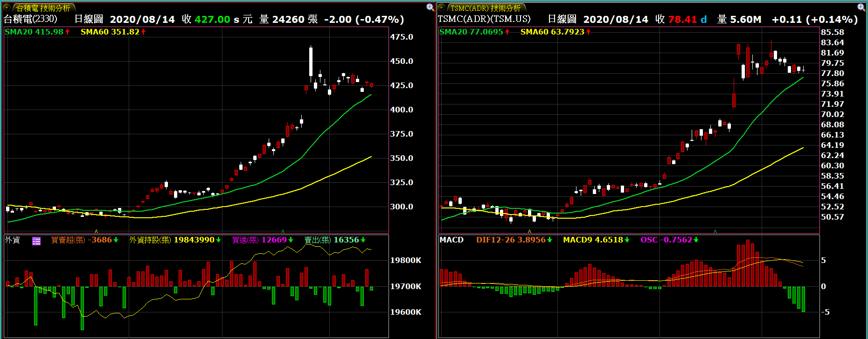
Task: Click the zoom magnifier icon in 台積電 panel
Action: 430,7
